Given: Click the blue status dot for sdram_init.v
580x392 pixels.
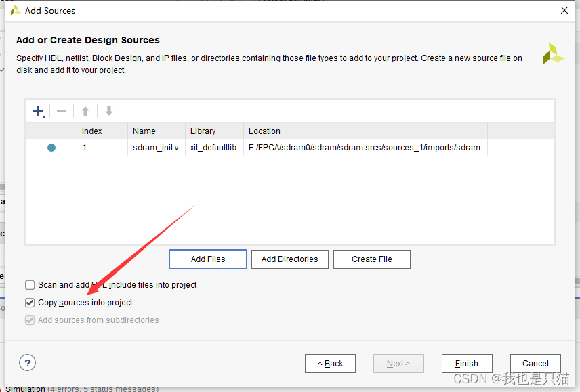Looking at the screenshot, I should [51, 148].
